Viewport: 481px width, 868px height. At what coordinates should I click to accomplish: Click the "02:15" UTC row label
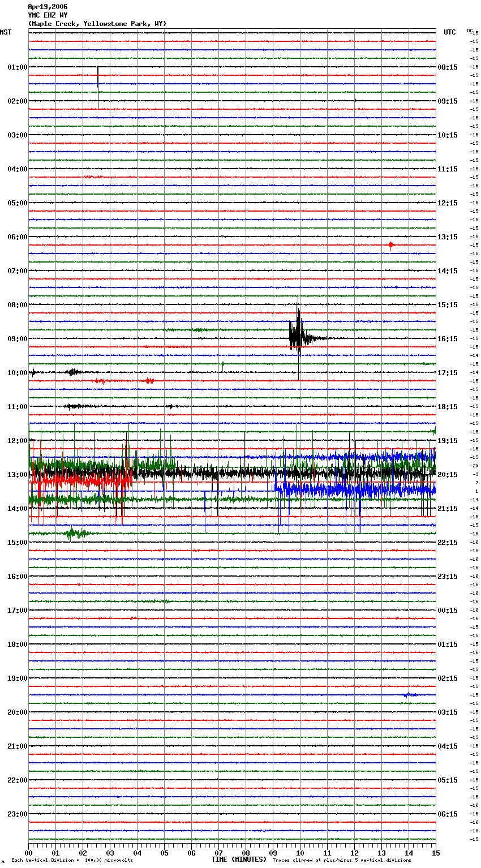point(448,678)
